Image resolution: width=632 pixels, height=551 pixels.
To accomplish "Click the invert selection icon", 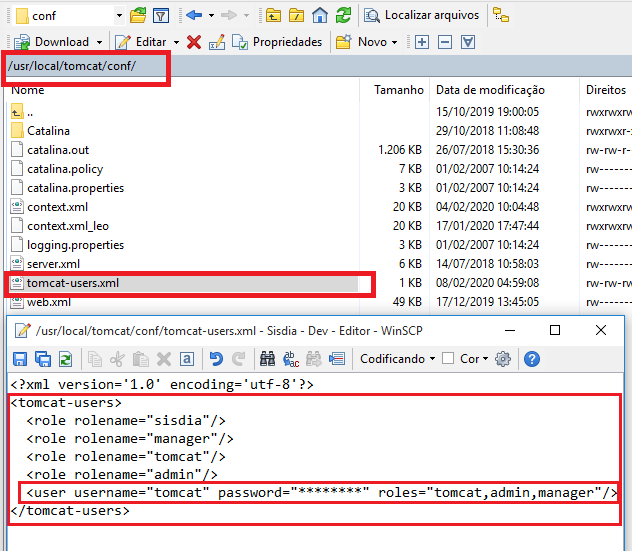I will point(468,42).
